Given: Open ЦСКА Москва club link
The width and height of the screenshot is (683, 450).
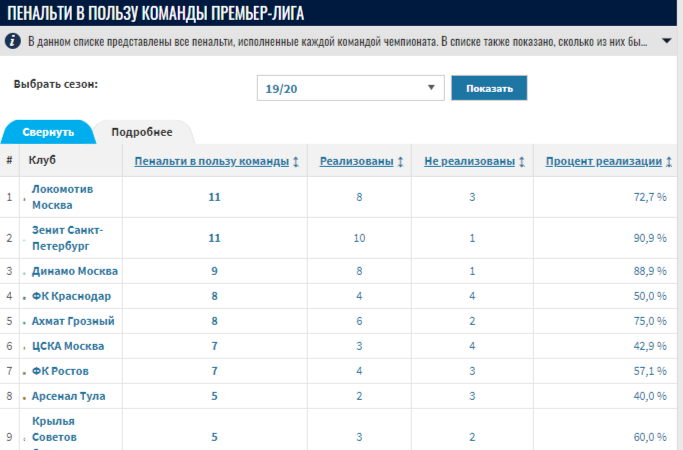Looking at the screenshot, I should [x=68, y=346].
